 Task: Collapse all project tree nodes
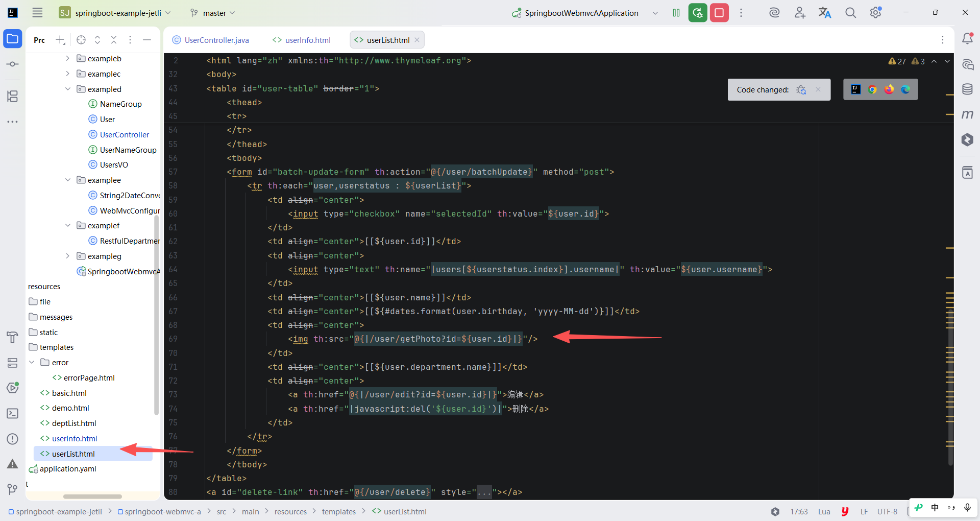(114, 40)
